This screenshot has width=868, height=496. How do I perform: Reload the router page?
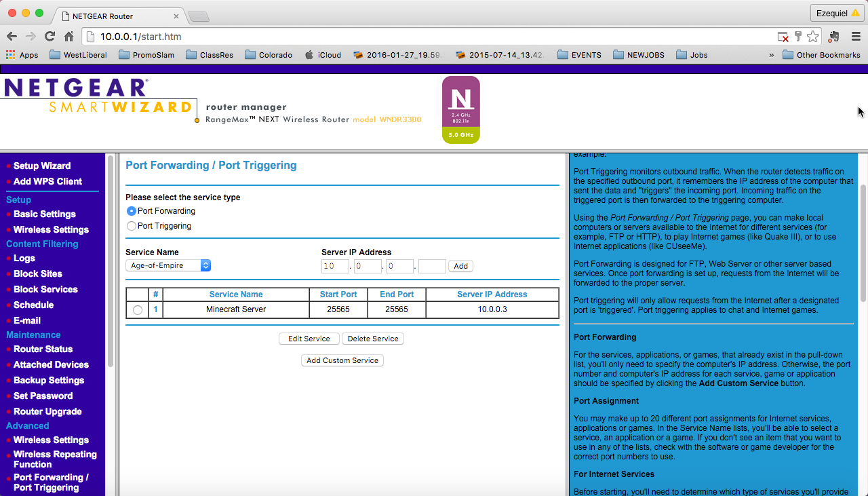tap(50, 37)
